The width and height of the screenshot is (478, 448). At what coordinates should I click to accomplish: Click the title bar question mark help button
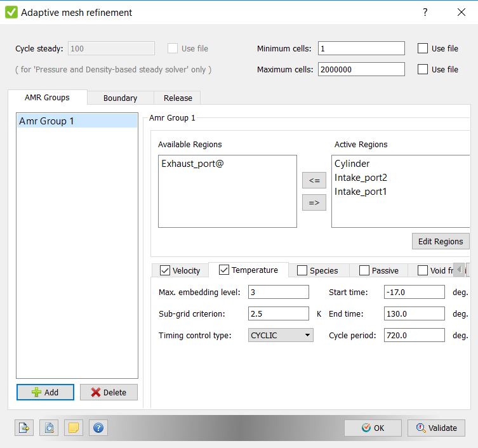425,12
